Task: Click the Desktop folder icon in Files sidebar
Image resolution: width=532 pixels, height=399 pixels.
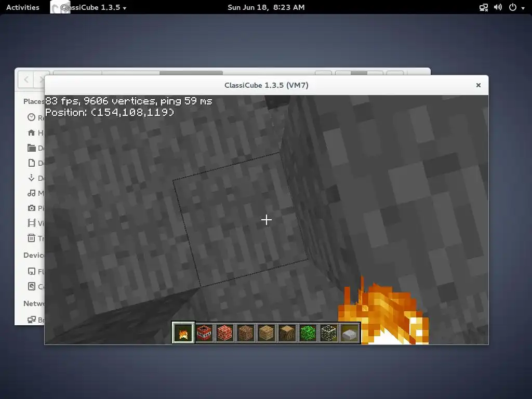Action: click(x=31, y=148)
